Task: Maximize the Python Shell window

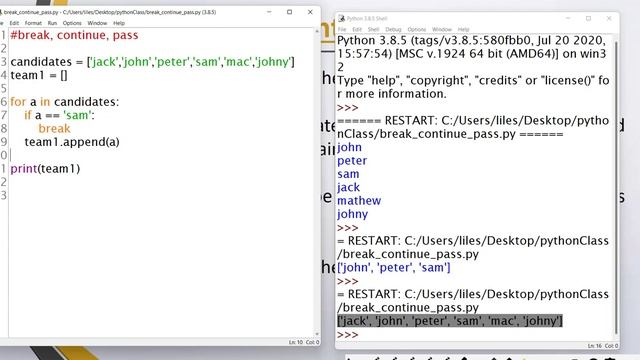Action: 588,18
